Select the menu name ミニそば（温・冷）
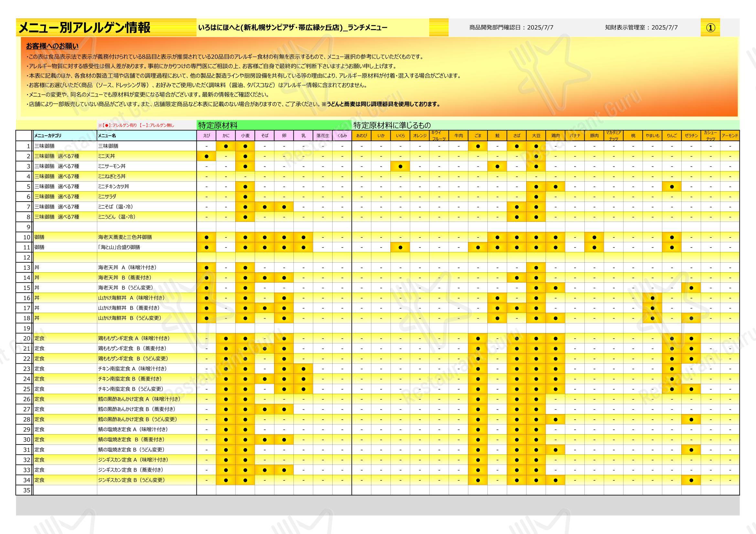Viewport: 756px width, 534px height. point(116,207)
